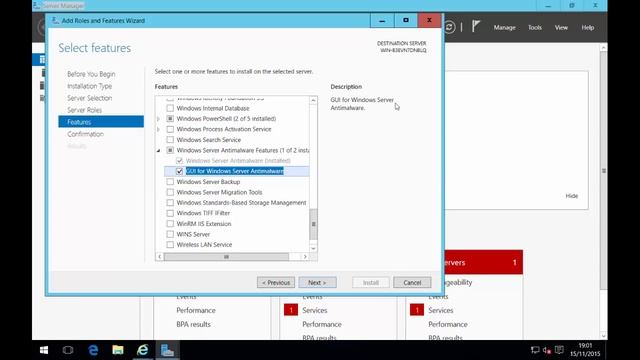Viewport: 640px width, 360px height.
Task: Switch to Server Manager taskbar icon
Action: tap(167, 350)
